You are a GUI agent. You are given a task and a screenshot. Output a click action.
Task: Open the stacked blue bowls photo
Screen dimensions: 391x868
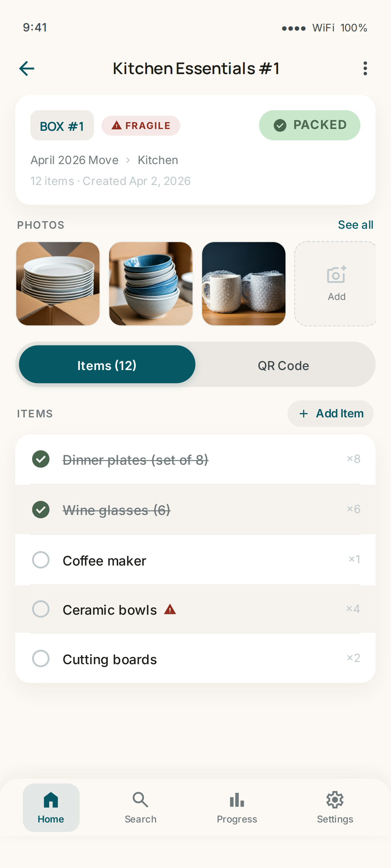pyautogui.click(x=151, y=284)
